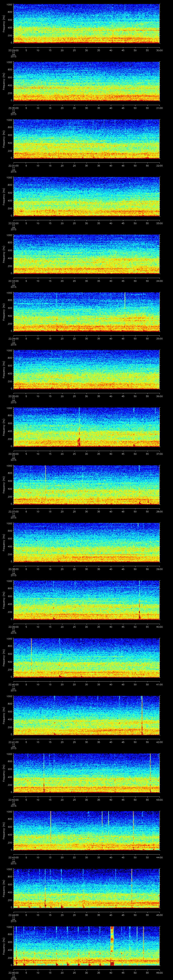Click the horizontal tonal line in 22:29 spectrogram
The image size is (173, 980).
click(141, 30)
